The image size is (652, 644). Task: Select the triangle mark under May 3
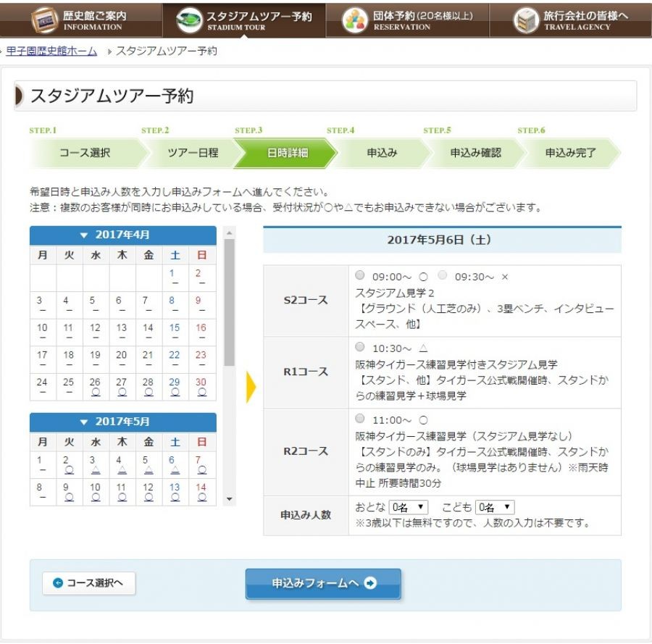[x=96, y=470]
